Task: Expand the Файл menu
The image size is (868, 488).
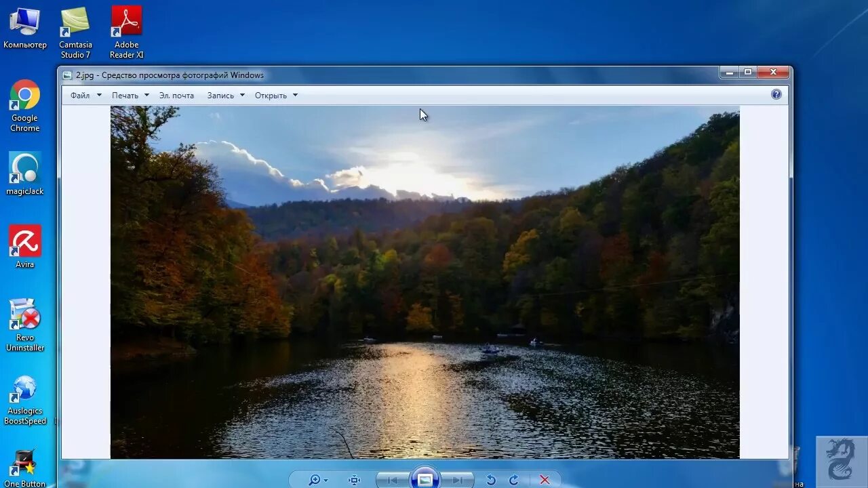Action: [85, 96]
